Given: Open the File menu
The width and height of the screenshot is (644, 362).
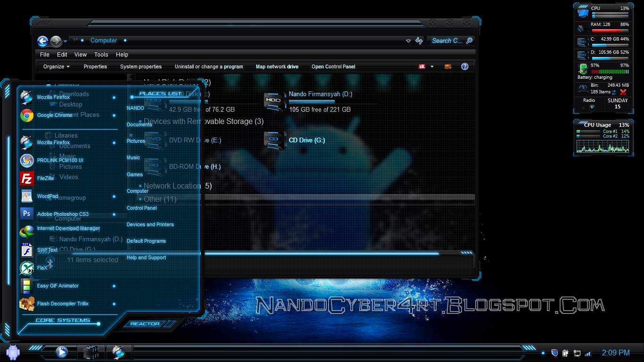Looking at the screenshot, I should 45,55.
